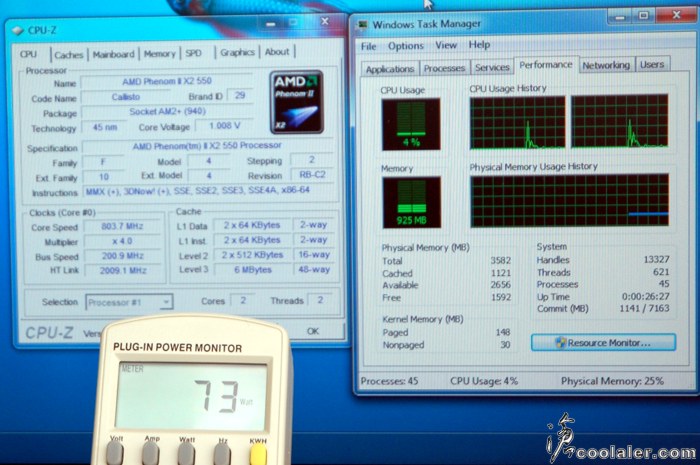The width and height of the screenshot is (700, 465).
Task: Click the Callisto code name value
Action: point(125,97)
